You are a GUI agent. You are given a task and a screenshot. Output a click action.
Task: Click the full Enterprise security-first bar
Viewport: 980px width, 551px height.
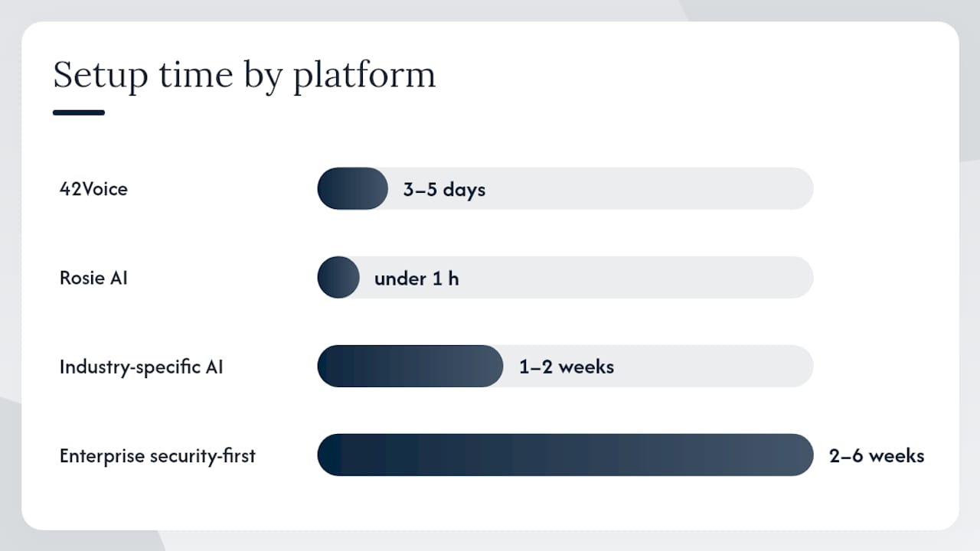click(565, 455)
